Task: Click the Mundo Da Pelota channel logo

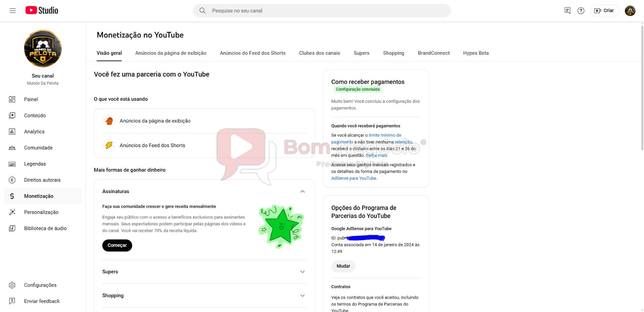Action: pyautogui.click(x=43, y=48)
